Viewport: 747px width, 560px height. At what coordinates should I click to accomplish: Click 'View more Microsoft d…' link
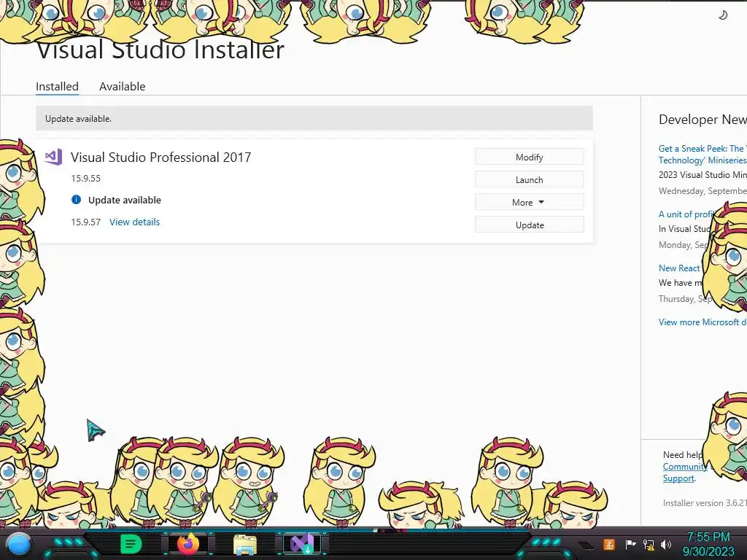click(703, 322)
